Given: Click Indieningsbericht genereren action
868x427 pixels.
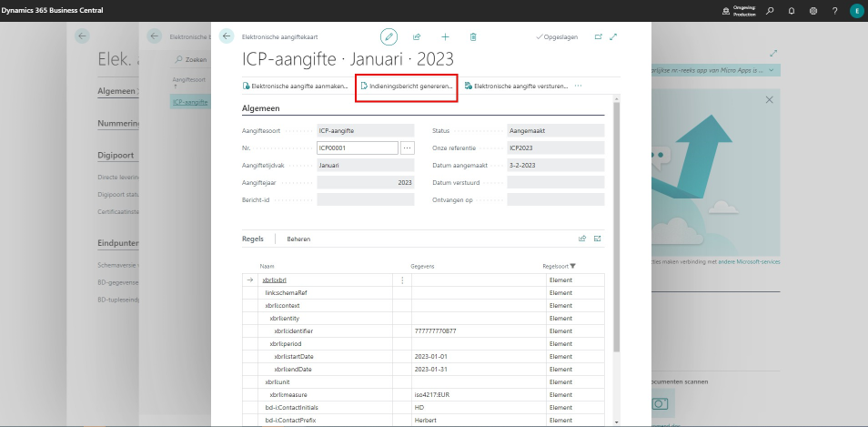Looking at the screenshot, I should [406, 86].
